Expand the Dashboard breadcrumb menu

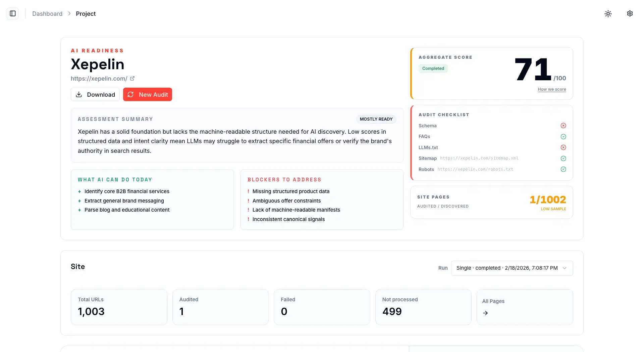pos(47,13)
